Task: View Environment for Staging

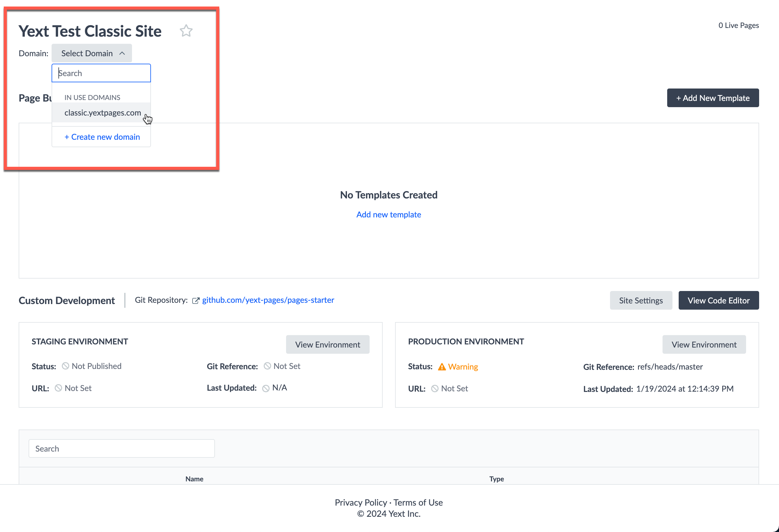Action: pyautogui.click(x=327, y=344)
